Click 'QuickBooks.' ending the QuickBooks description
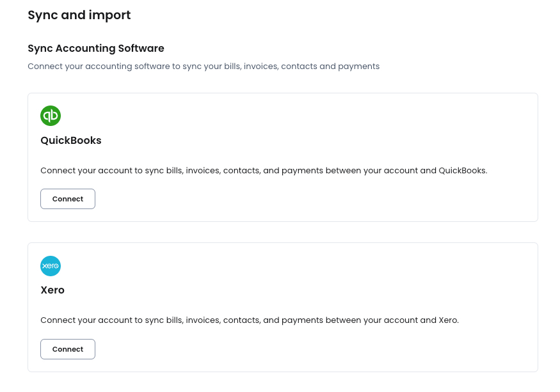This screenshot has height=392, width=560. (463, 171)
